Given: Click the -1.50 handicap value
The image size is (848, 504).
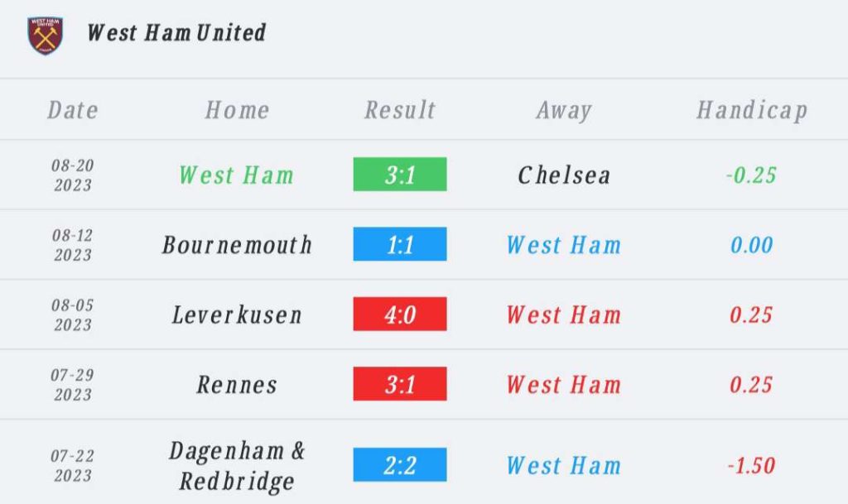Looking at the screenshot, I should point(751,466).
